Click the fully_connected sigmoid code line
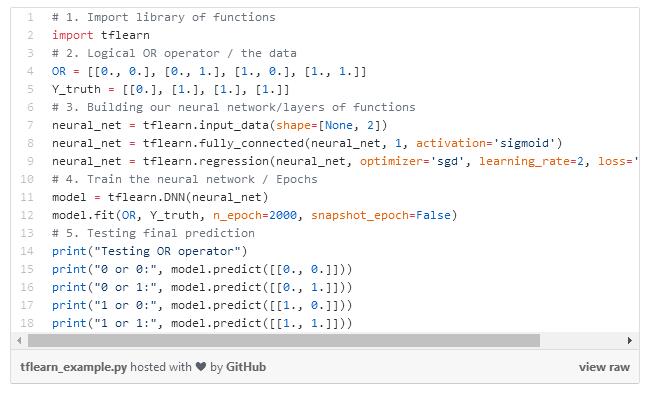 (307, 143)
